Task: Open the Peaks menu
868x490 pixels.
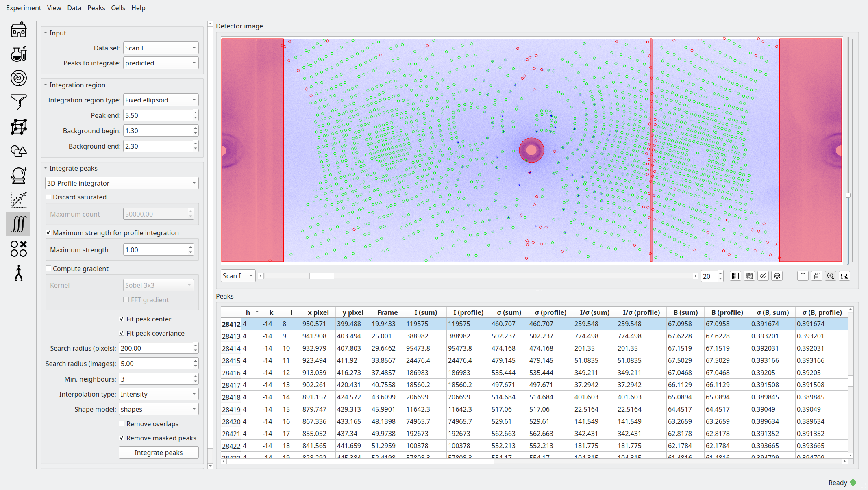Action: [x=96, y=8]
